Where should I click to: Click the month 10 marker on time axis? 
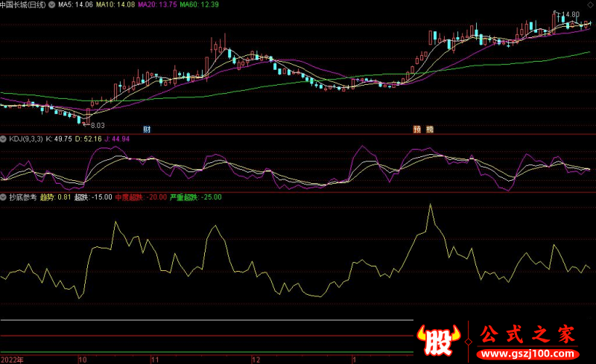[x=83, y=360]
